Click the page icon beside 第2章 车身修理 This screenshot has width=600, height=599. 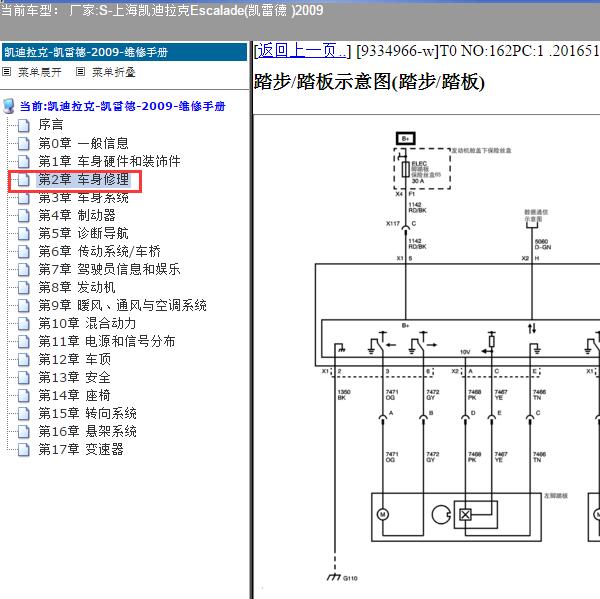[x=24, y=179]
